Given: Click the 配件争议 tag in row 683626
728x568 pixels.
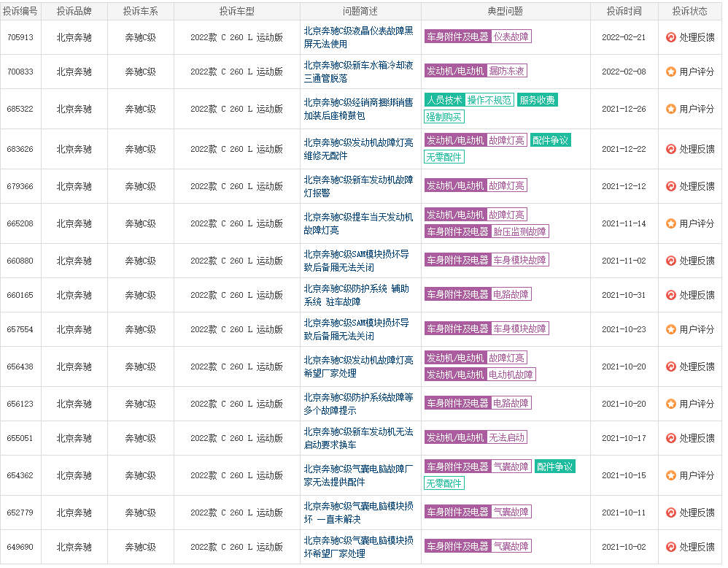Looking at the screenshot, I should click(550, 140).
